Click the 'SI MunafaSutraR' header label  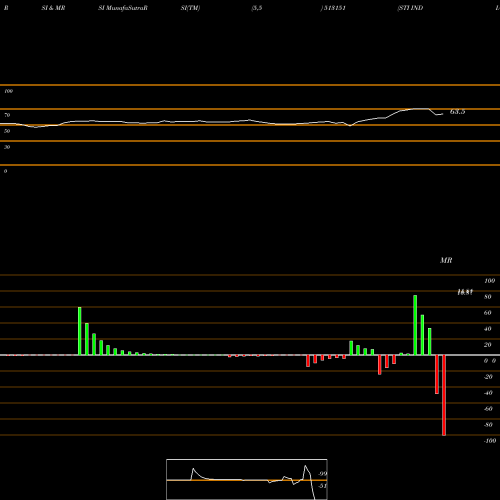(x=123, y=8)
